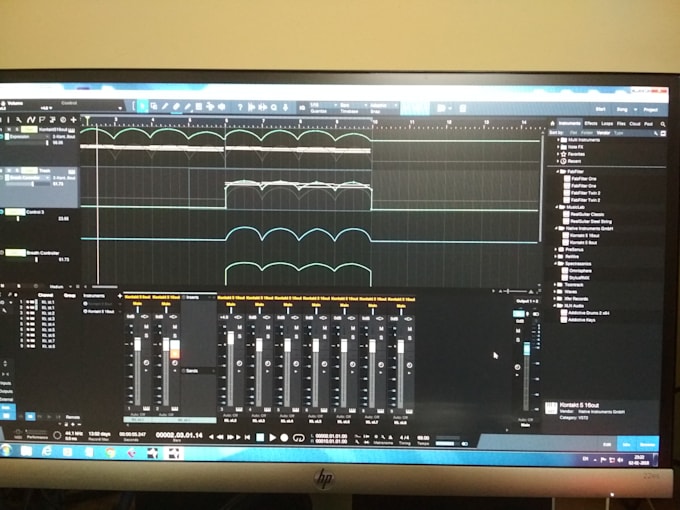Select the Mute tool
The image size is (680, 510).
pyautogui.click(x=199, y=106)
